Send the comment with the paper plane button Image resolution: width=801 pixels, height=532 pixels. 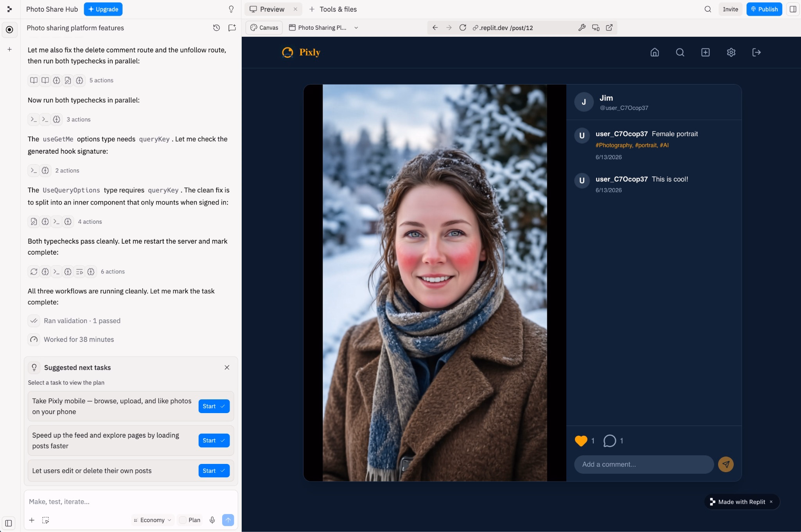(x=726, y=464)
